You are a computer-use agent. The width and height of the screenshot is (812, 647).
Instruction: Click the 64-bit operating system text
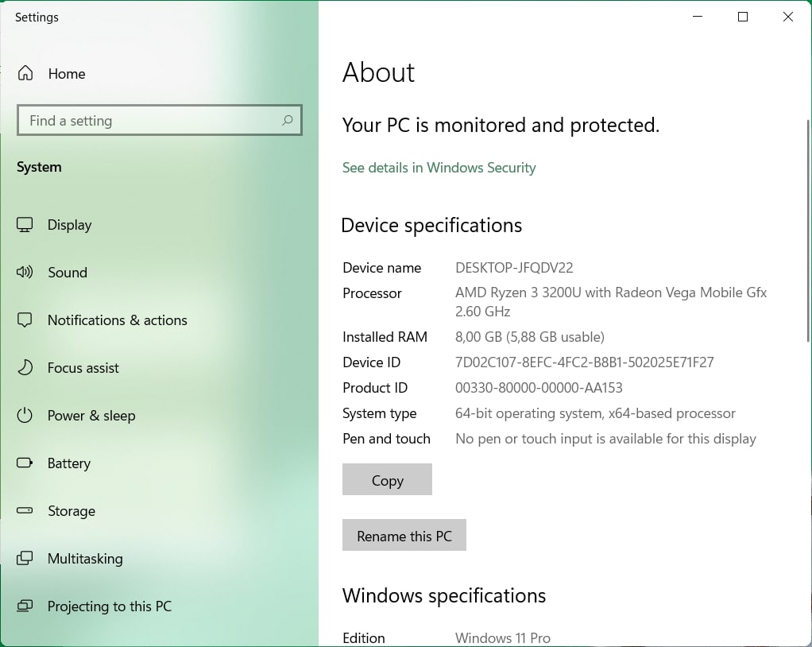(x=595, y=413)
